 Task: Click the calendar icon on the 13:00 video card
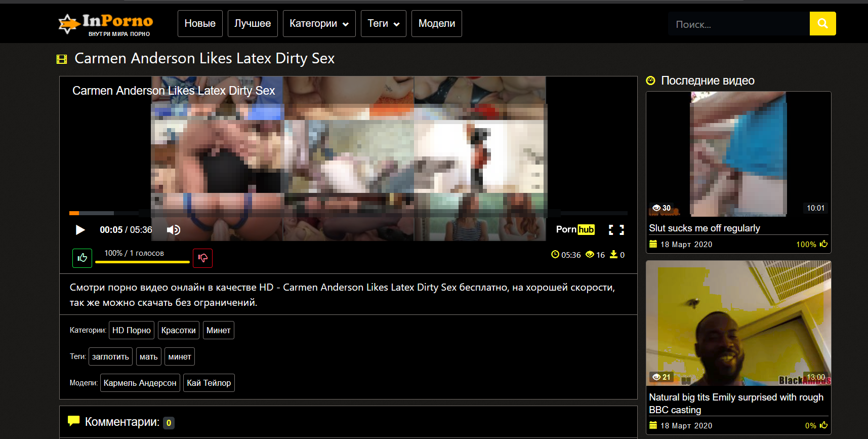pyautogui.click(x=653, y=425)
